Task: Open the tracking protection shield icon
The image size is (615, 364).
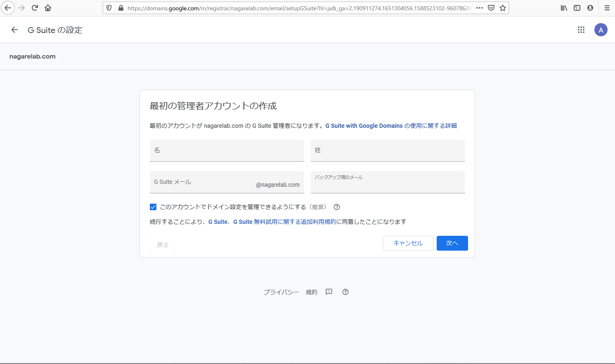Action: coord(109,8)
